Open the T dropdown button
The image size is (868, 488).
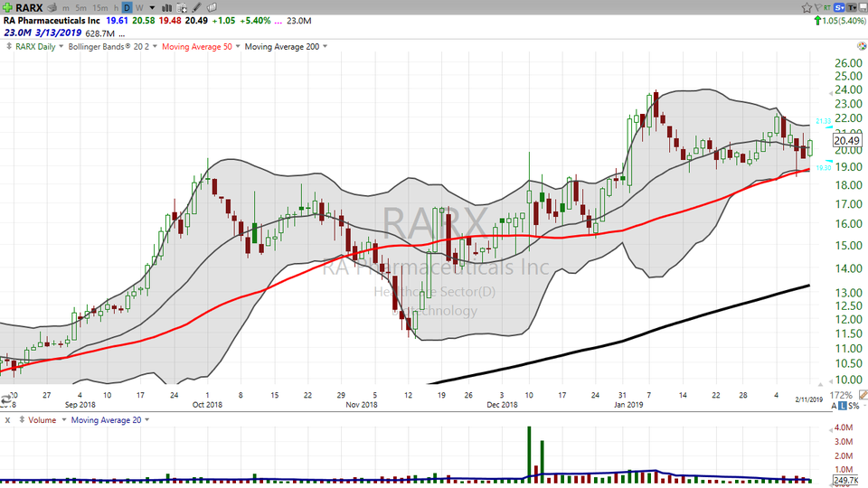(852, 7)
